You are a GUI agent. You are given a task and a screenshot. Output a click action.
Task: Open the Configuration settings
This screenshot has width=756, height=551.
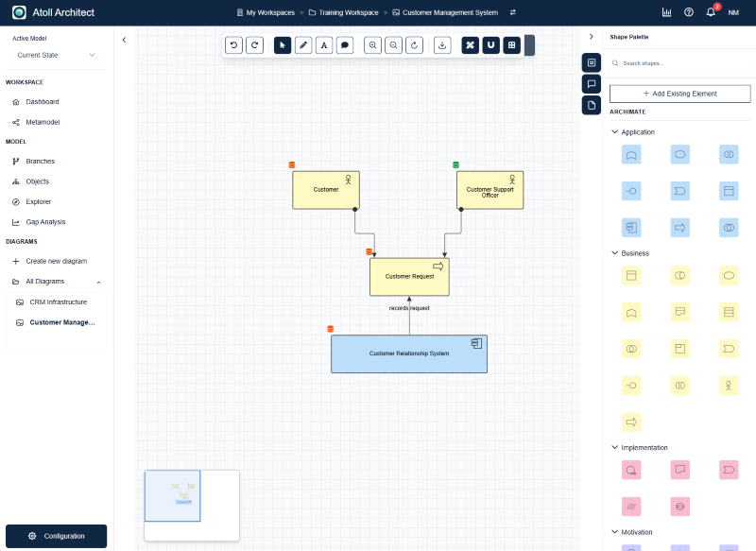click(56, 535)
